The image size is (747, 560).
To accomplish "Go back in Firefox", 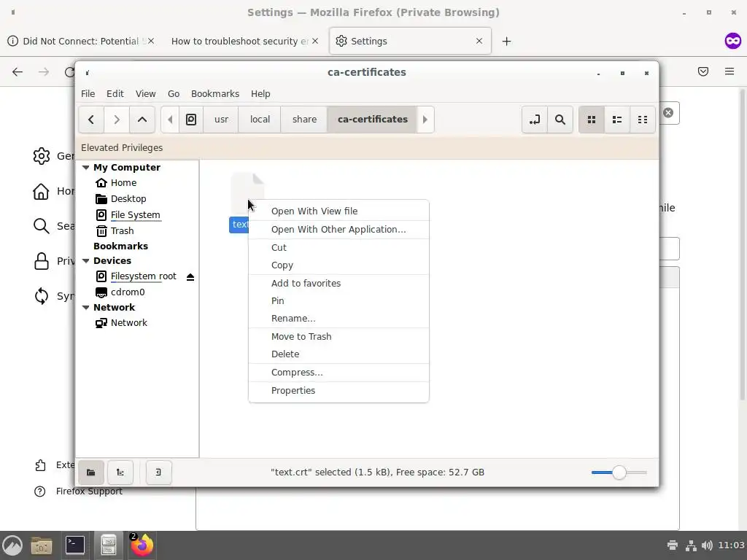I will click(x=18, y=72).
